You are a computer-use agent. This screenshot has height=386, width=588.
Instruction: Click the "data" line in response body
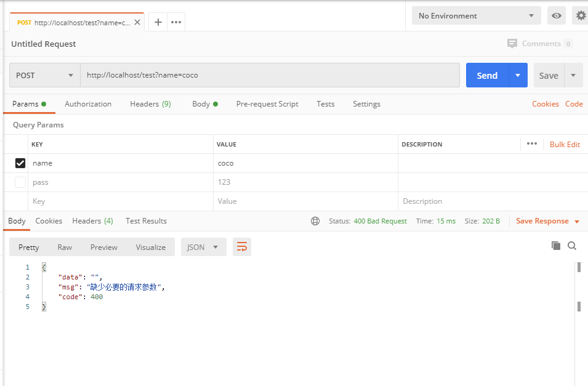pos(80,277)
